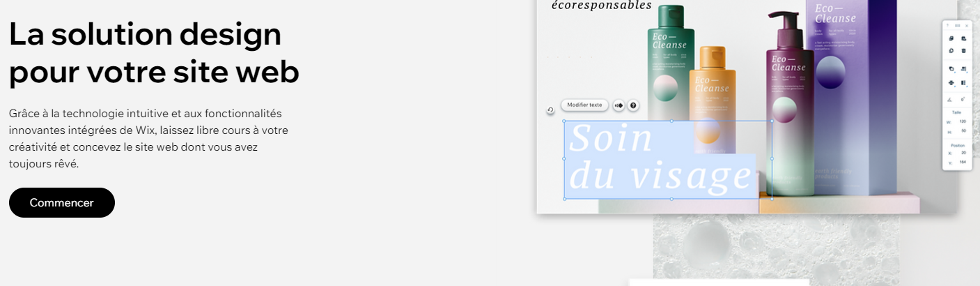Screen dimensions: 980x286
Task: Click the drag handle on top of the toolbar panel
Action: pos(957,25)
